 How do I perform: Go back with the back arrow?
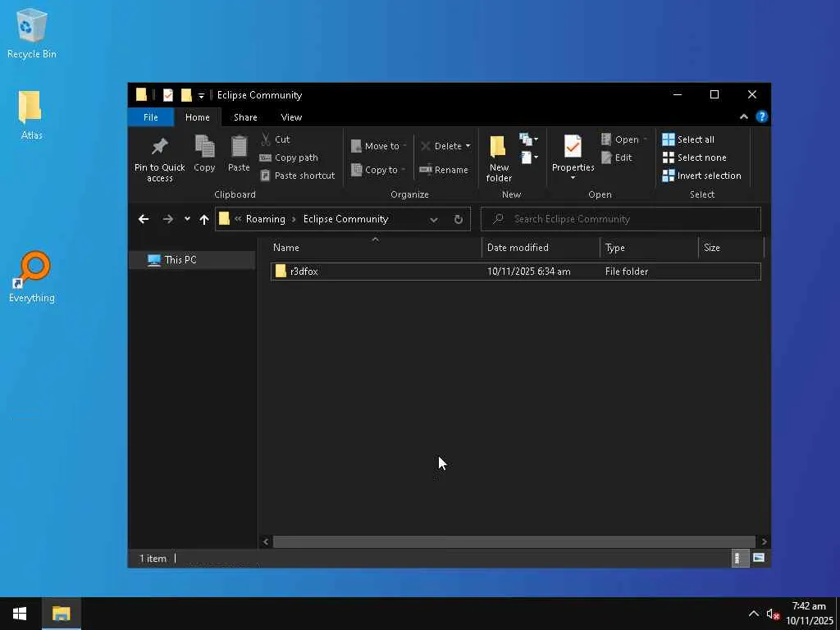144,219
